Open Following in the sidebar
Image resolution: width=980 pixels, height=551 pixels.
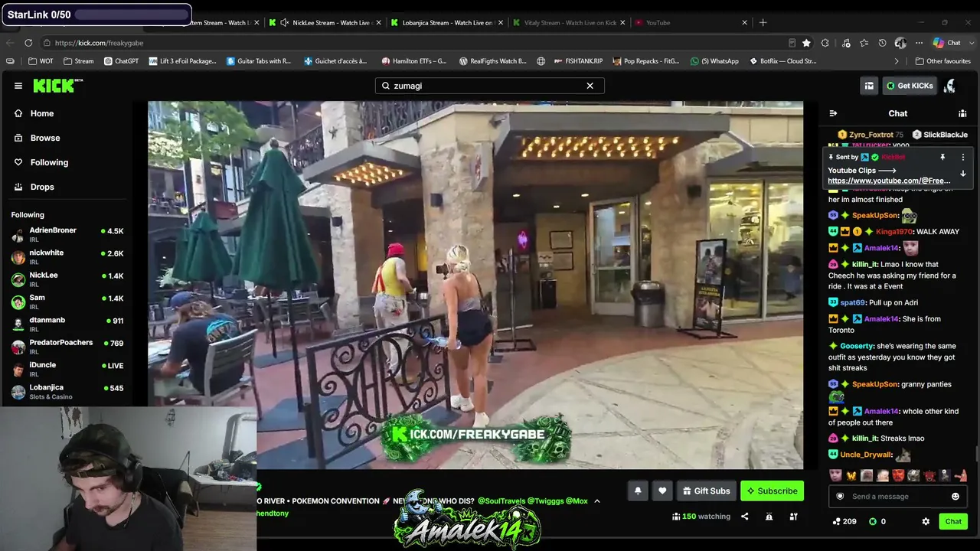tap(49, 162)
